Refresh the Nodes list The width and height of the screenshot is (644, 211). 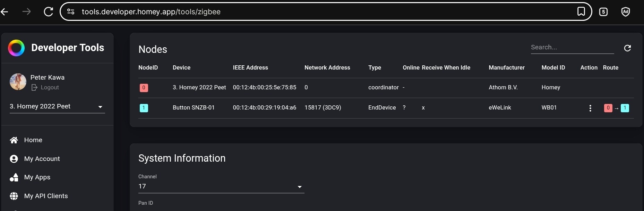click(627, 48)
